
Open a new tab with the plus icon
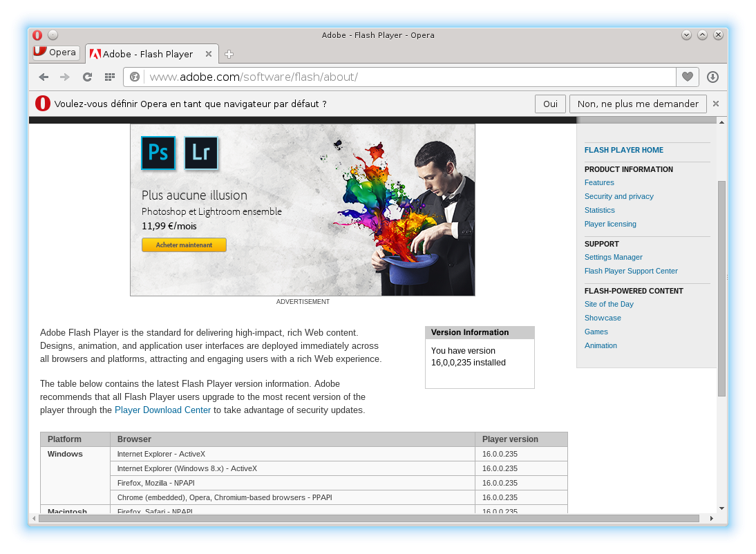(229, 54)
